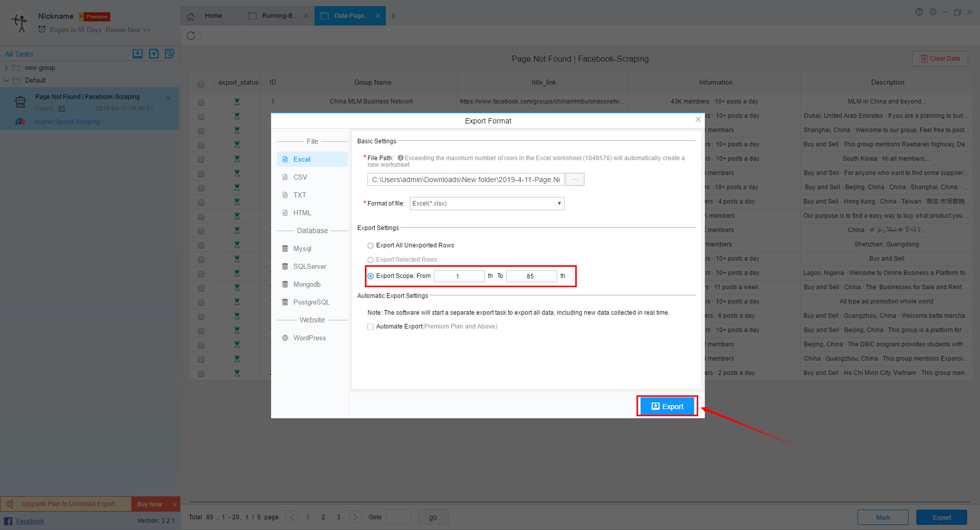Close the Export Format dialog
The width and height of the screenshot is (980, 530).
pos(698,119)
